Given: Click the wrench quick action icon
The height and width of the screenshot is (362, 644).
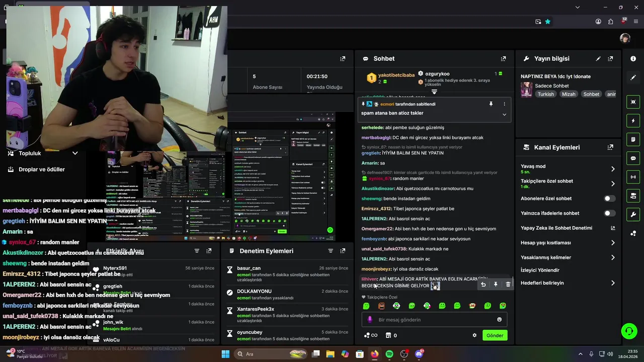Looking at the screenshot, I should (x=633, y=214).
